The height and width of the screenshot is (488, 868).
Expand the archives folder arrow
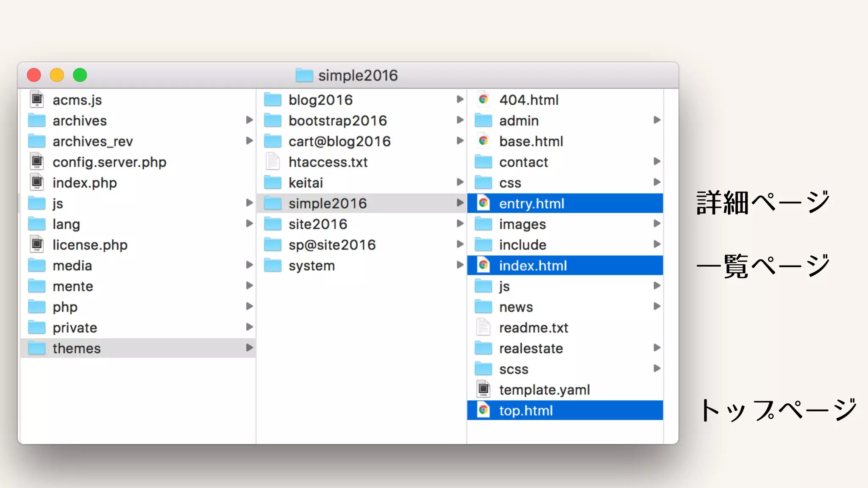coord(249,120)
